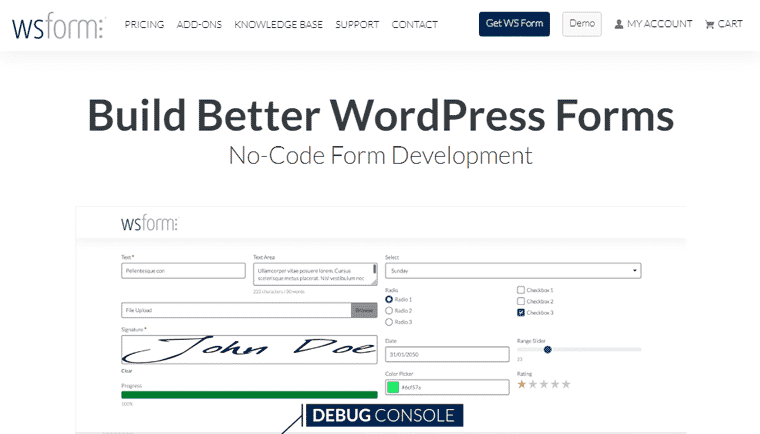Click the green Progress bar
760x434 pixels.
coord(249,395)
